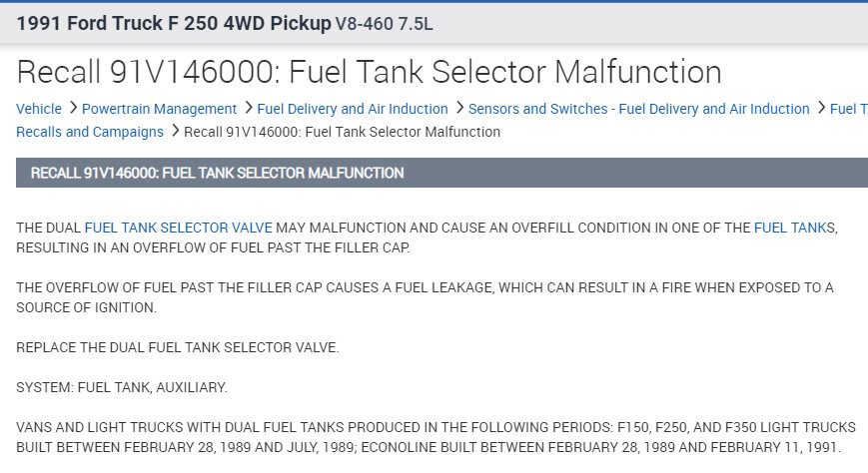The width and height of the screenshot is (868, 473).
Task: Click chevron after Sensors and Switches breadcrumb
Action: click(820, 109)
